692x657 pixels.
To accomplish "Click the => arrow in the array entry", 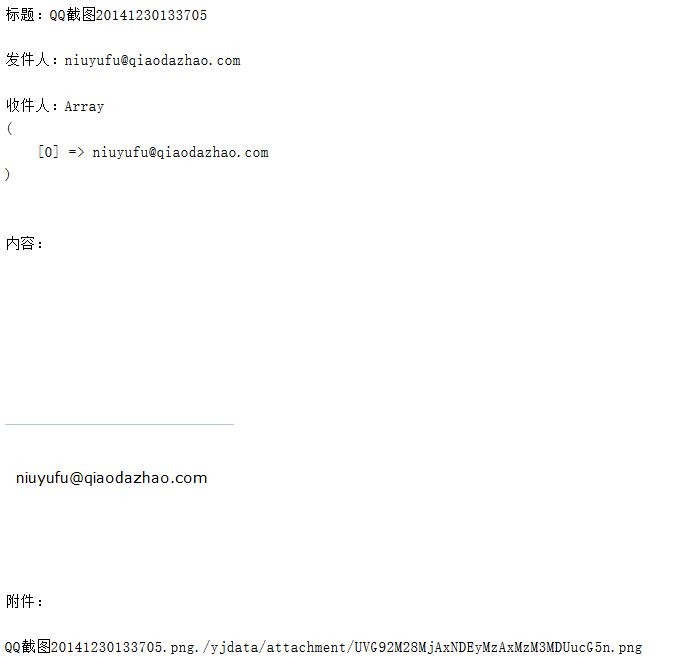I will coord(76,152).
